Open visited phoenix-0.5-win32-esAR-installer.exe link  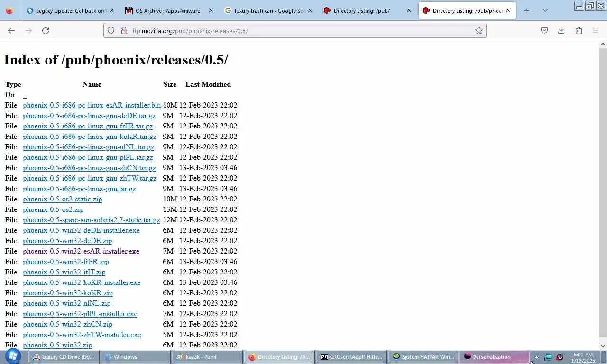pyautogui.click(x=81, y=251)
